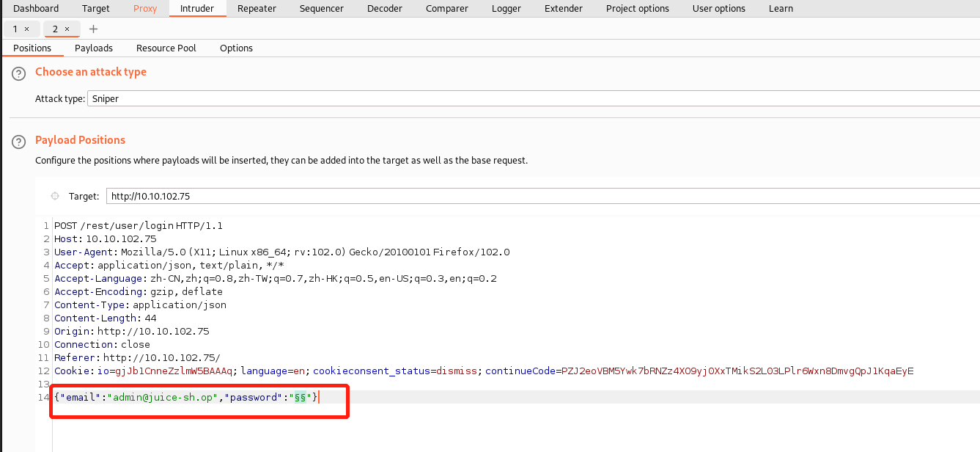Open the Project options tab
Image resolution: width=980 pixels, height=452 pixels.
point(637,9)
